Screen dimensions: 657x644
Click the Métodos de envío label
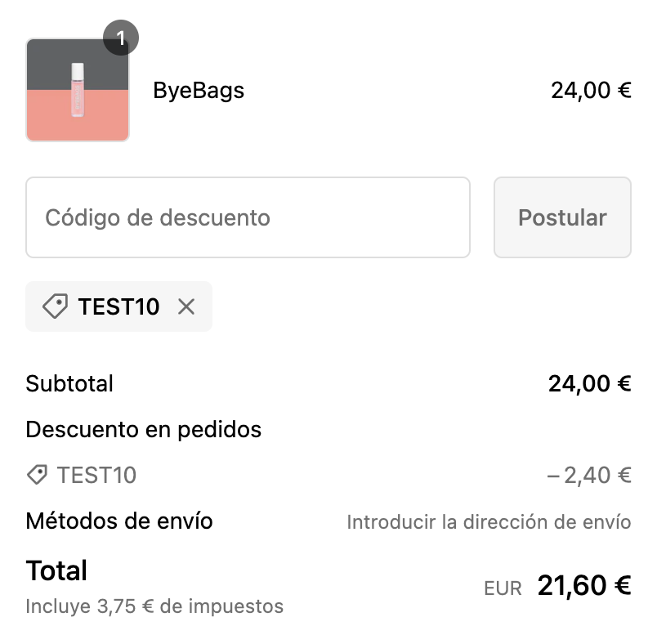tap(119, 521)
